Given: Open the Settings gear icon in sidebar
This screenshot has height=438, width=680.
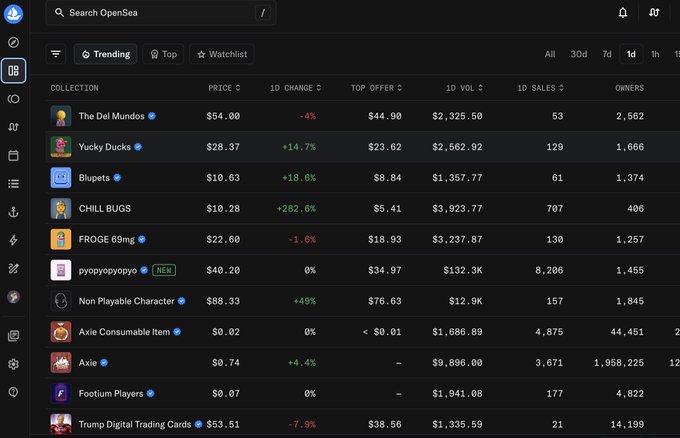Looking at the screenshot, I should [13, 364].
